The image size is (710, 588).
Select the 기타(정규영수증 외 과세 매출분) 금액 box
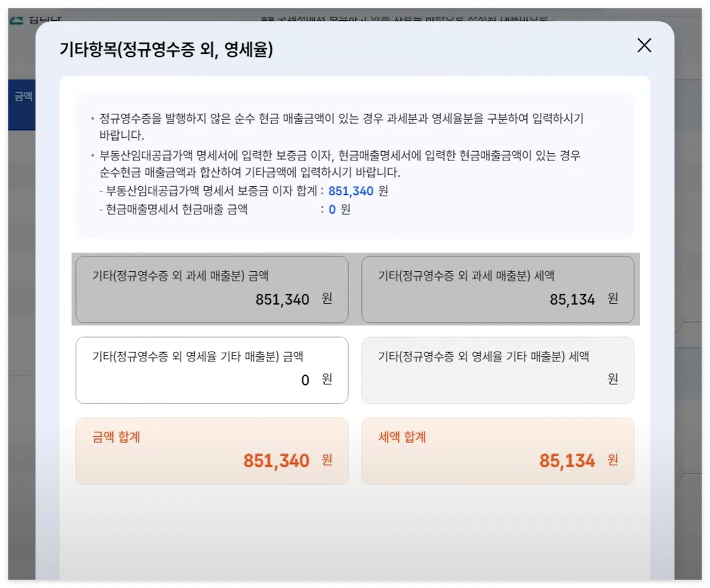(212, 289)
